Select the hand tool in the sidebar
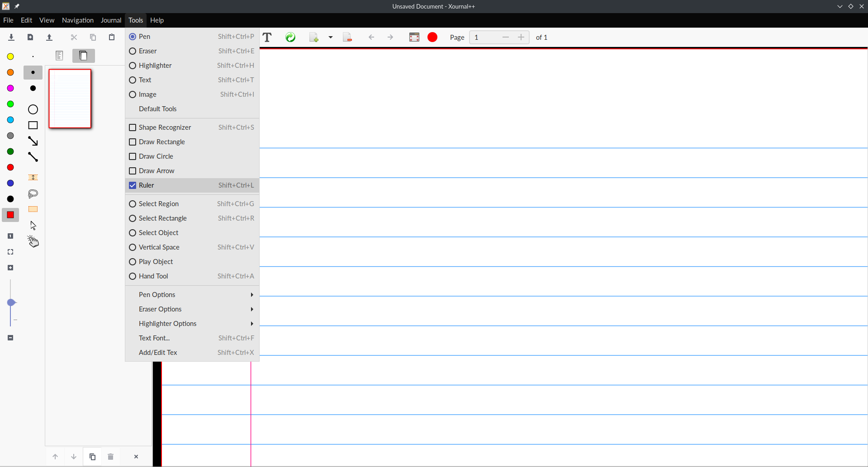This screenshot has height=467, width=868. point(33,242)
